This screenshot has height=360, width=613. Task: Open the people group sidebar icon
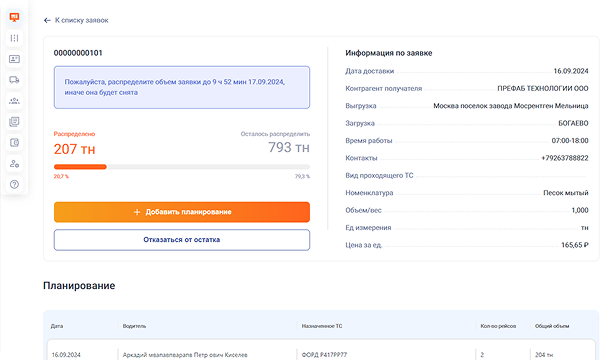14,101
